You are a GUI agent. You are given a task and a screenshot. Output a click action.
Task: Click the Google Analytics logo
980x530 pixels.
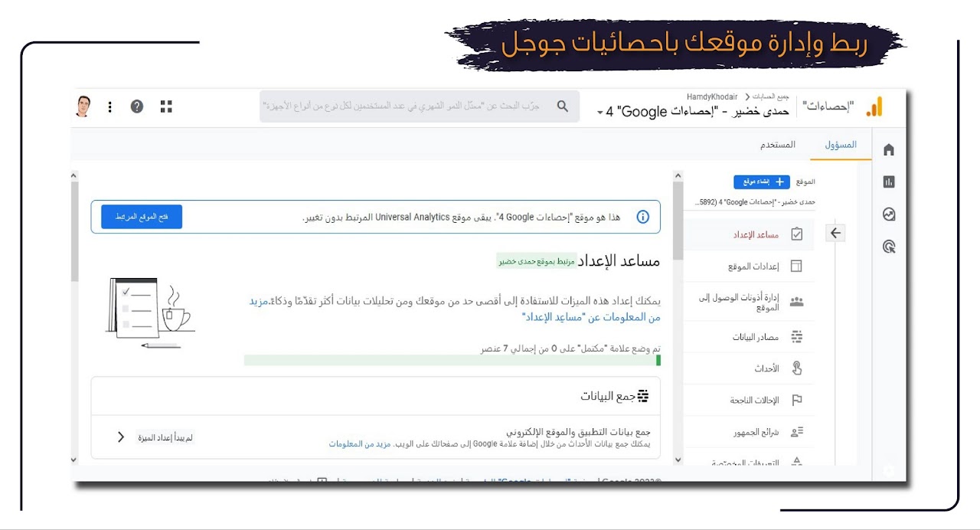click(874, 107)
